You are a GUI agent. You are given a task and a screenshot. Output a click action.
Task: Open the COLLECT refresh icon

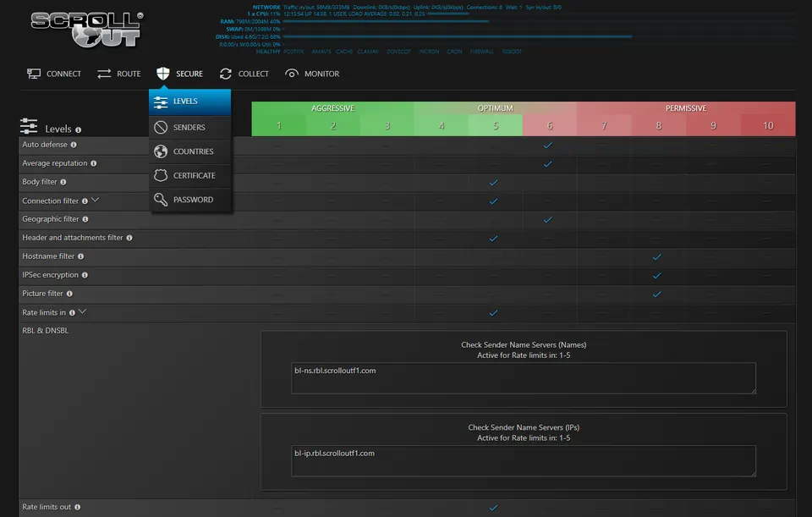[225, 74]
